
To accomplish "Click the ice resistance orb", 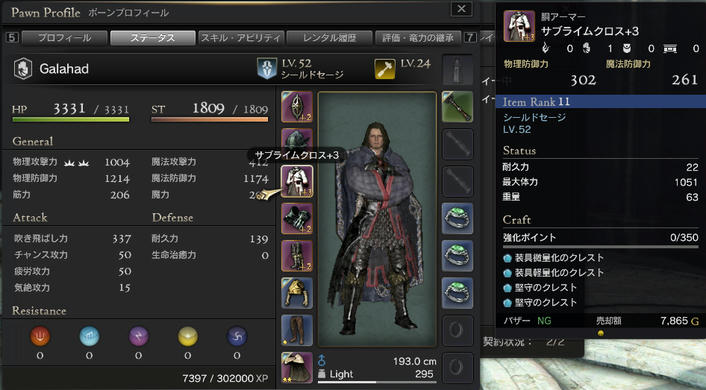I will (89, 336).
